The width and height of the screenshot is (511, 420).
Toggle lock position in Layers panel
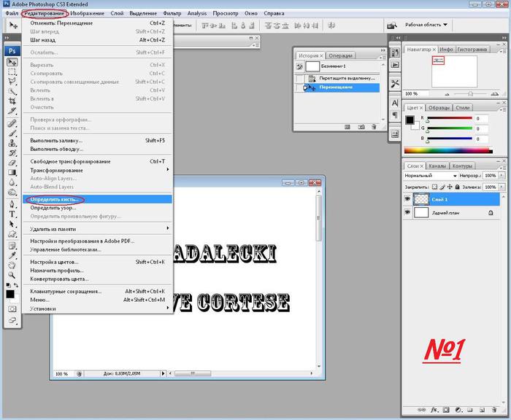(x=450, y=187)
